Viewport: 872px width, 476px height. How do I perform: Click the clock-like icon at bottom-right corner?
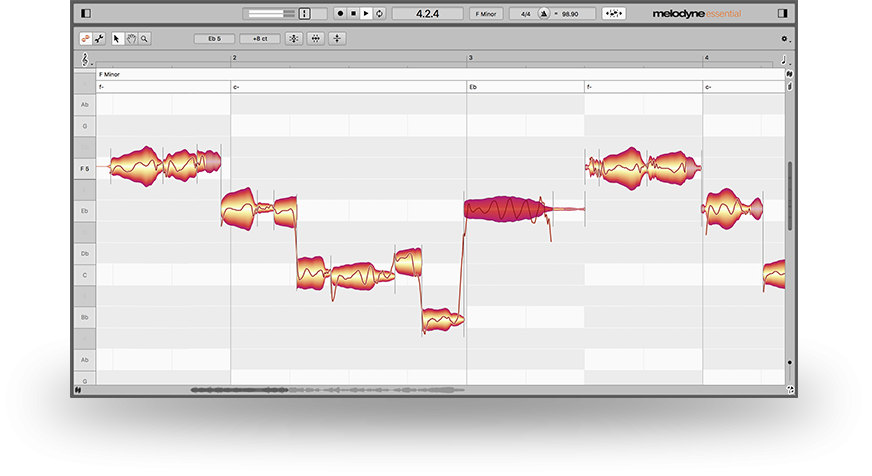pyautogui.click(x=790, y=390)
